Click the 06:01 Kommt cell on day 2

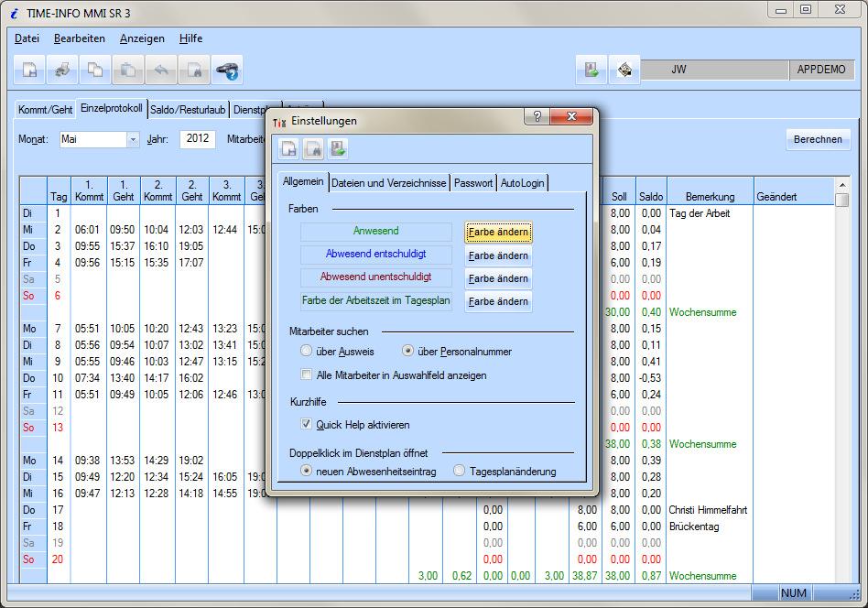pos(88,229)
